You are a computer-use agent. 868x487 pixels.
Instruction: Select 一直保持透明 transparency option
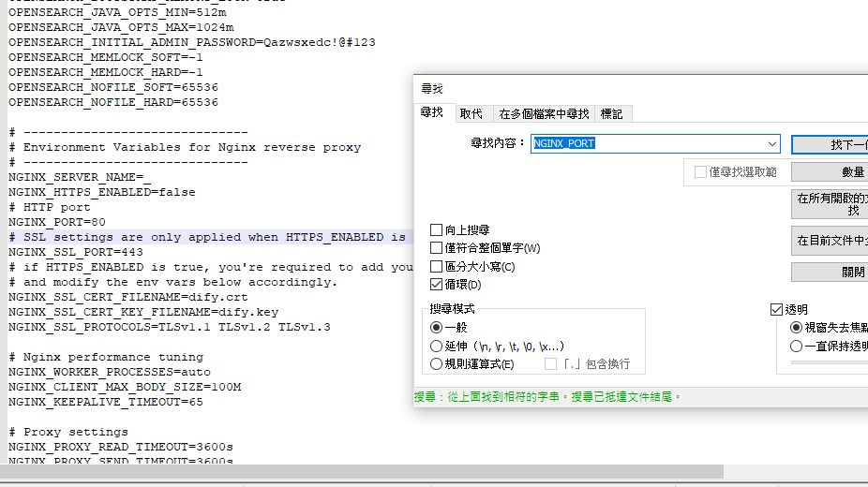pyautogui.click(x=797, y=346)
